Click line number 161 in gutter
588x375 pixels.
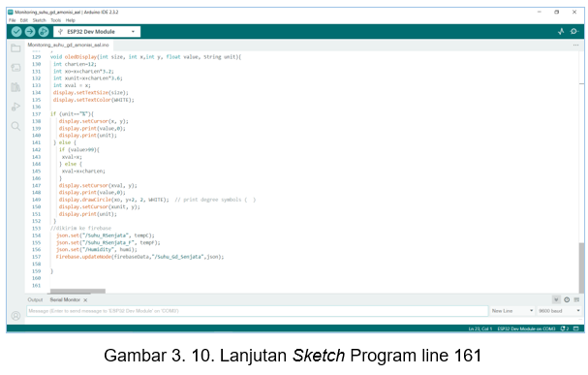[37, 286]
